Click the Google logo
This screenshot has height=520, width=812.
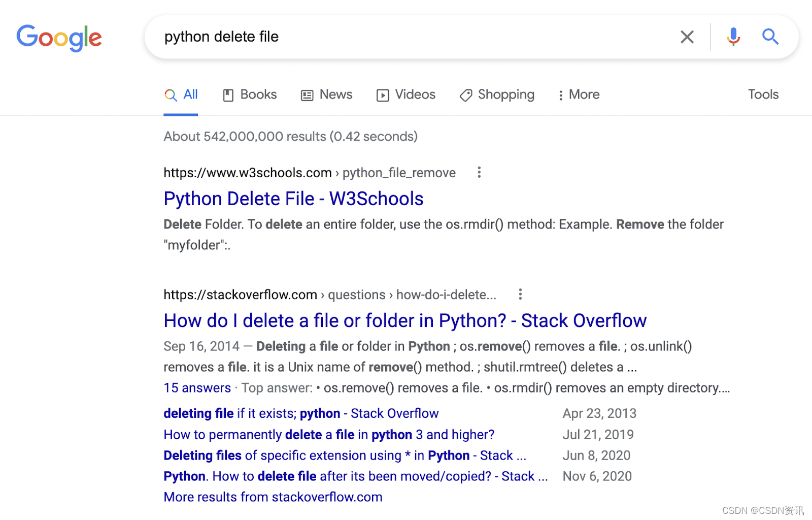[x=59, y=38]
